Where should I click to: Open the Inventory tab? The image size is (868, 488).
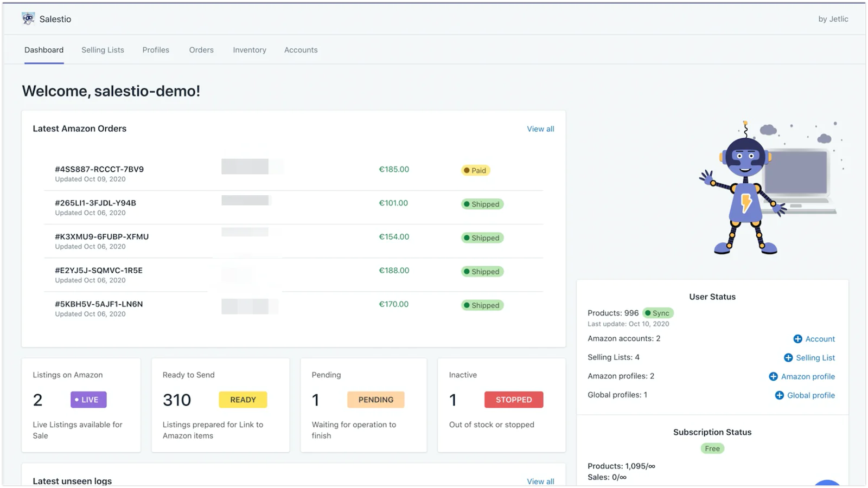pos(250,49)
